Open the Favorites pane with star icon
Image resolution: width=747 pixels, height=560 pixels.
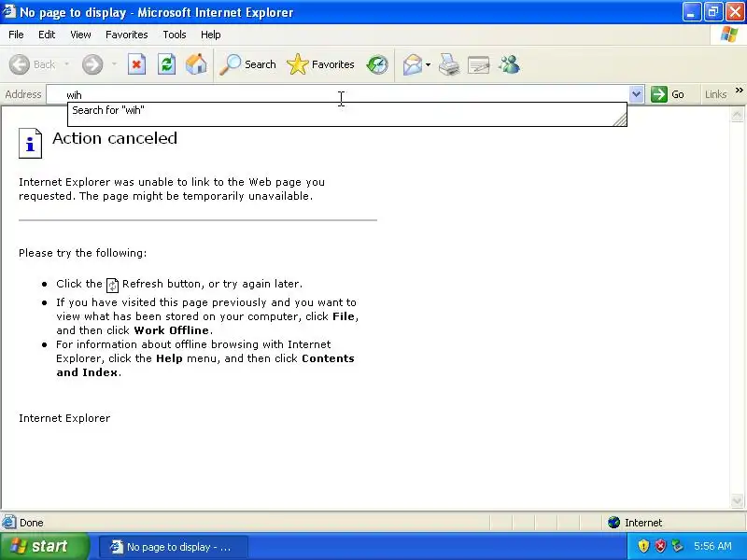pyautogui.click(x=320, y=64)
